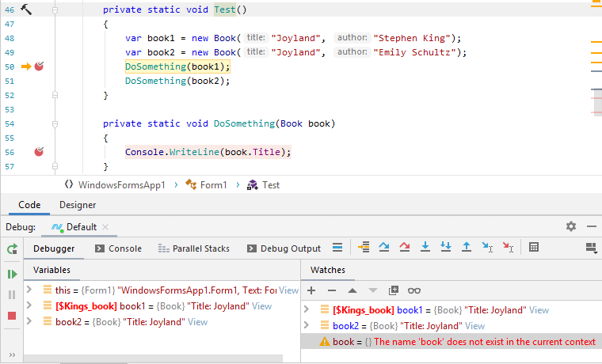602x364 pixels.
Task: Click the Step Out icon
Action: pyautogui.click(x=467, y=247)
